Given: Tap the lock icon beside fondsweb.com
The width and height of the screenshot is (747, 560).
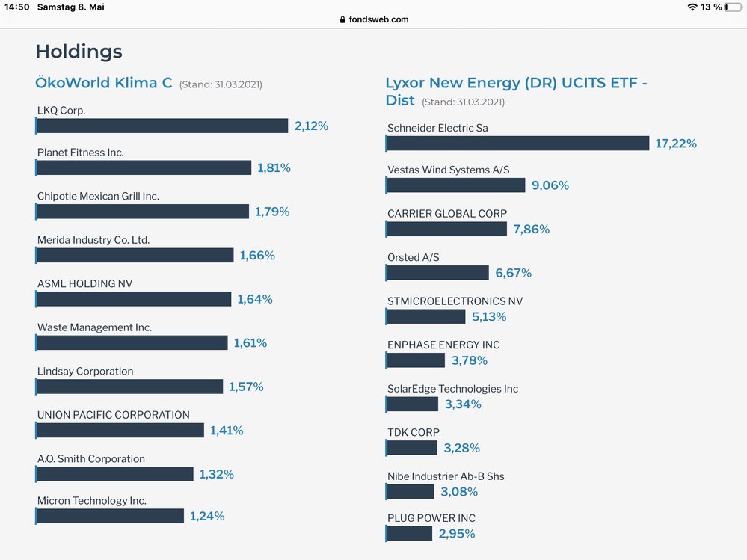Looking at the screenshot, I should pyautogui.click(x=342, y=20).
